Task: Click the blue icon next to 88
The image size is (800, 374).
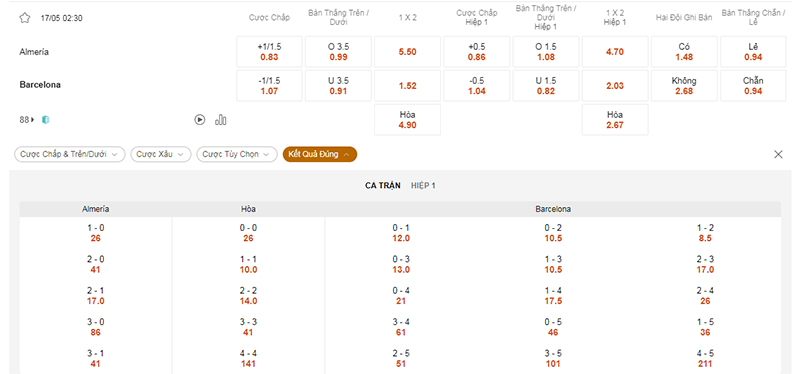Action: (45, 120)
